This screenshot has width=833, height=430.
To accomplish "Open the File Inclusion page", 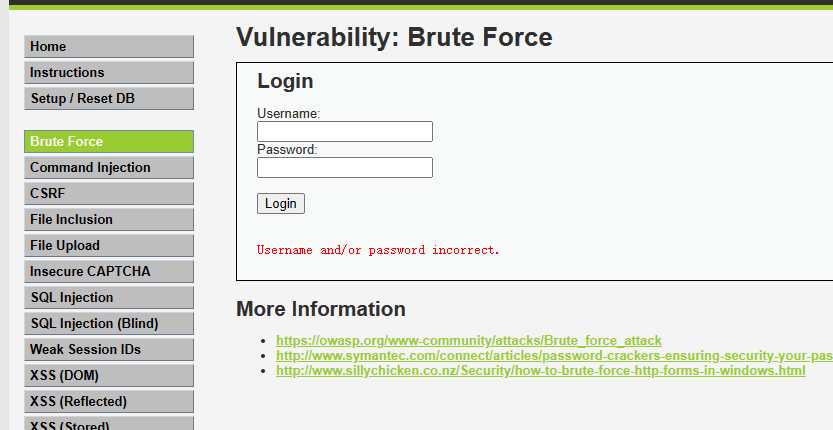I will (108, 220).
